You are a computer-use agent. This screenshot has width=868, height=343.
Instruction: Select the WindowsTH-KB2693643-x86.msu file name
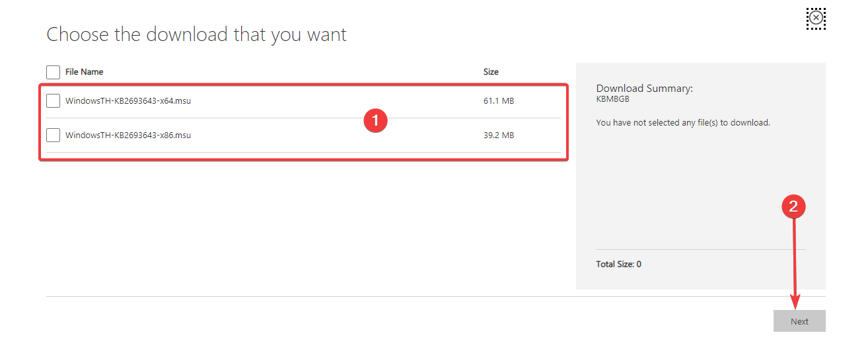pos(128,135)
